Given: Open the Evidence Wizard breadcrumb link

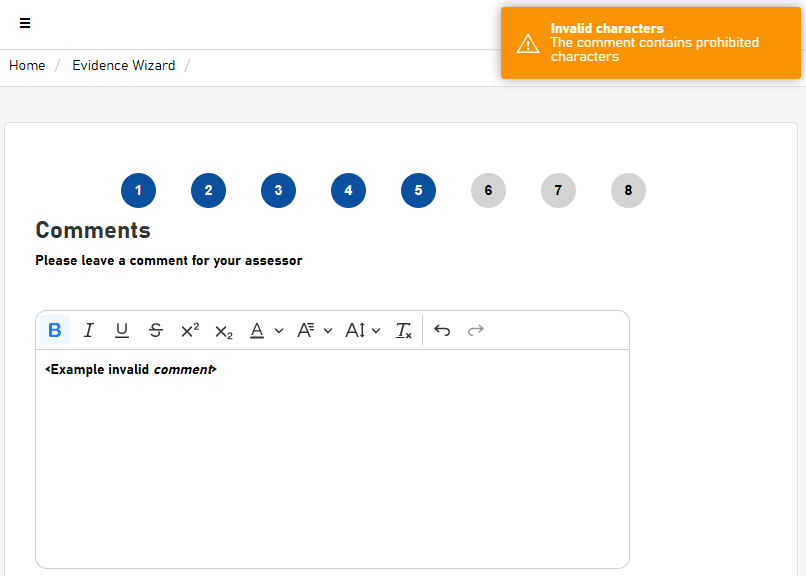Looking at the screenshot, I should coord(123,65).
